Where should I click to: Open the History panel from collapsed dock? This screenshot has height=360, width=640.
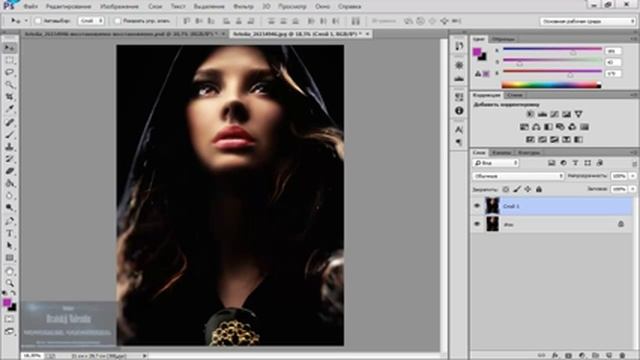click(459, 46)
